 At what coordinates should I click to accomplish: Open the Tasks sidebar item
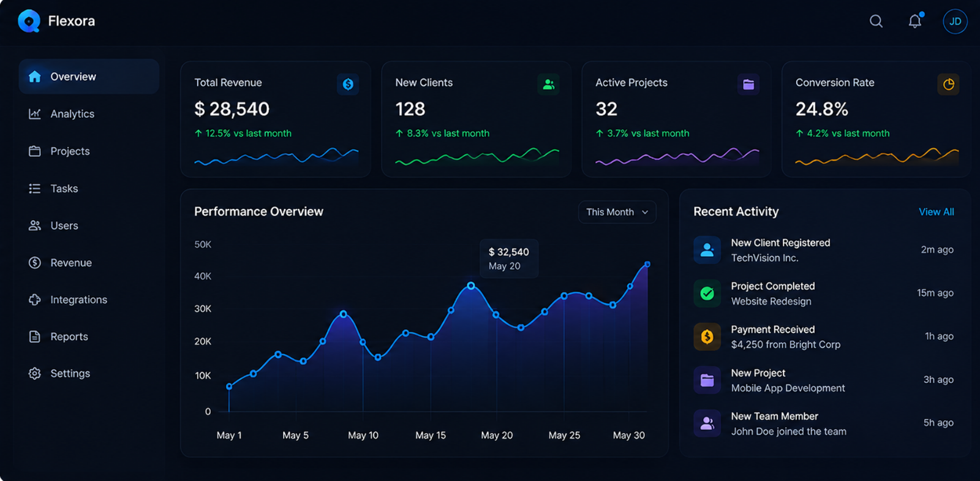coord(89,189)
